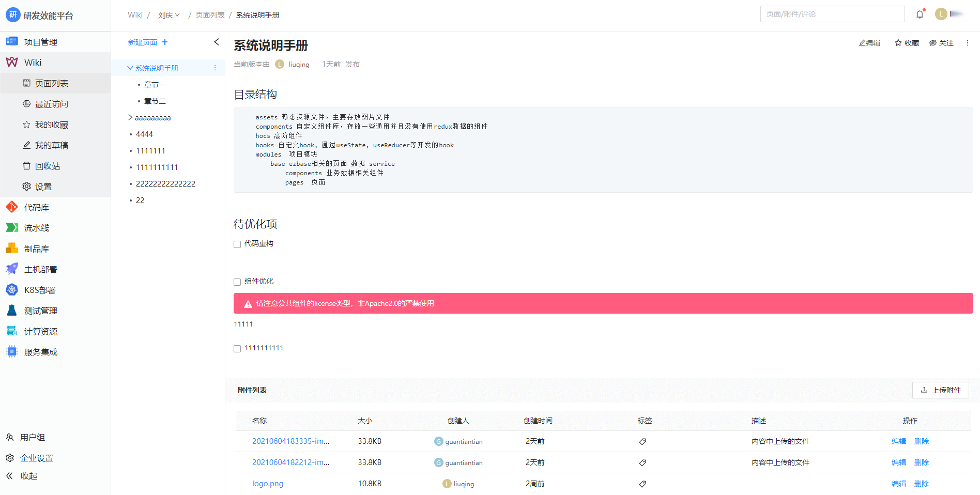
Task: Go to 回收站 in the Wiki menu
Action: coord(47,166)
